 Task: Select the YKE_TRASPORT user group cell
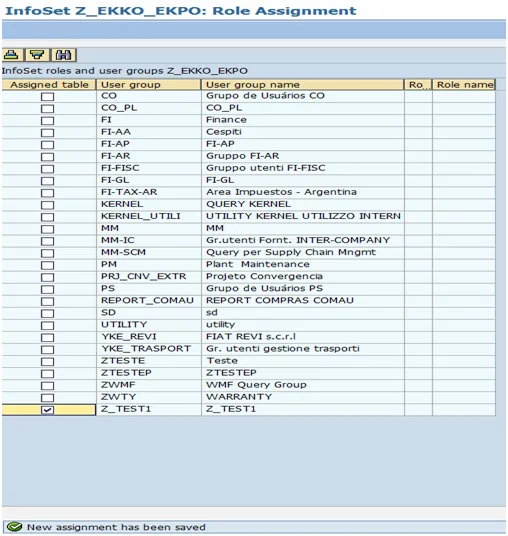(x=149, y=349)
